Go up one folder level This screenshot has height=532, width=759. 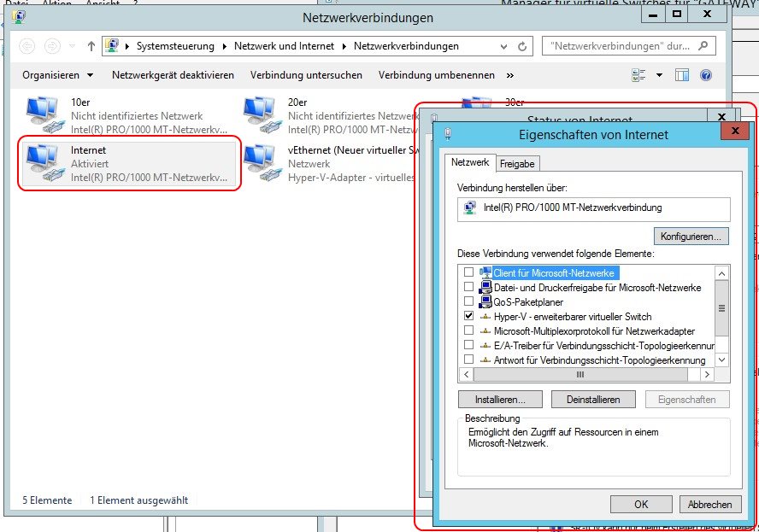[x=91, y=46]
